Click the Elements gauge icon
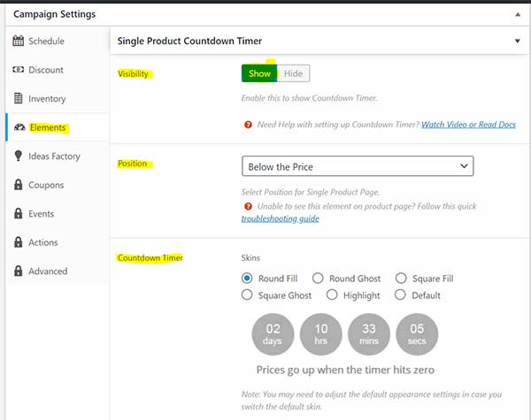Viewport: 531px width, 420px height. coord(19,127)
